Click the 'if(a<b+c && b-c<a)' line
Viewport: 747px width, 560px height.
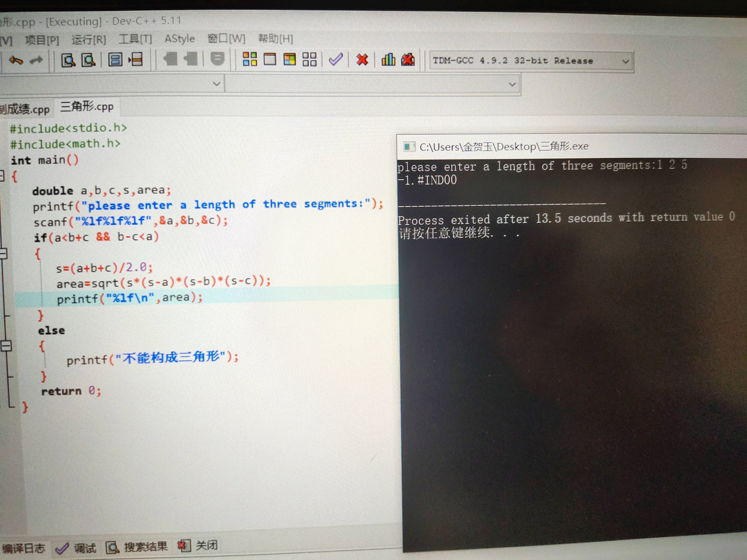pyautogui.click(x=96, y=237)
